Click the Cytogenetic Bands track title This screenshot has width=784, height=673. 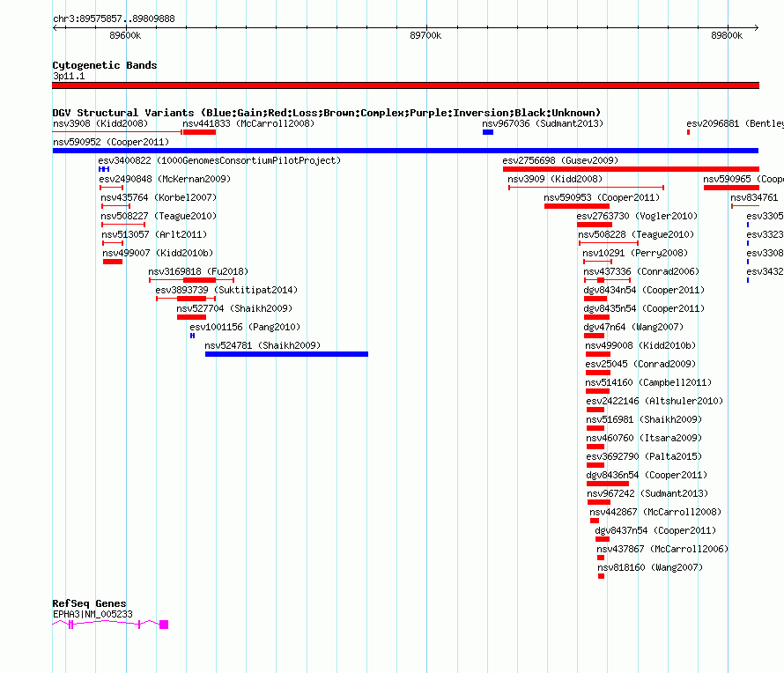tap(105, 65)
